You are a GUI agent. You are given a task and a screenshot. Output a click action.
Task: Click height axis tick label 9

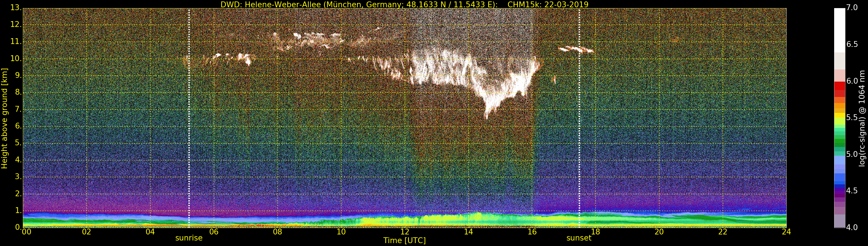click(x=18, y=76)
